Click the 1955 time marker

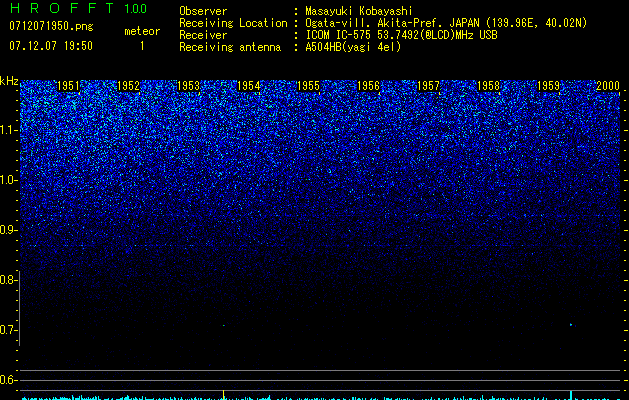click(x=308, y=86)
